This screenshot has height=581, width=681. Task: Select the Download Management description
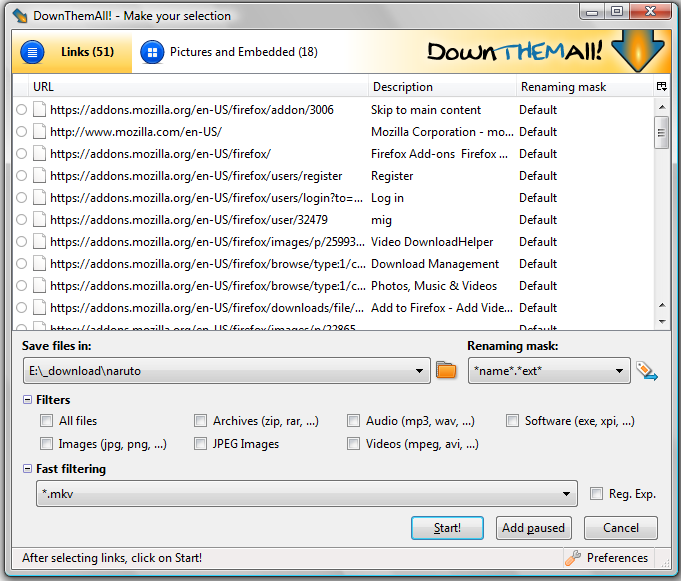(435, 264)
